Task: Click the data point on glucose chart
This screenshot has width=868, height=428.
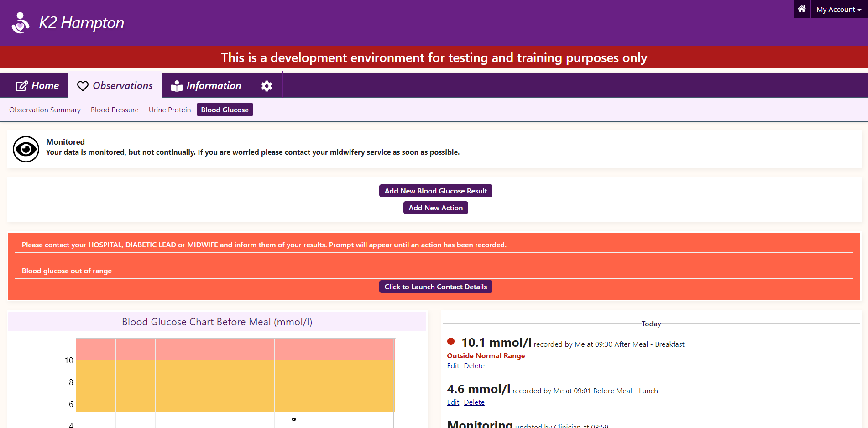Action: click(x=294, y=419)
